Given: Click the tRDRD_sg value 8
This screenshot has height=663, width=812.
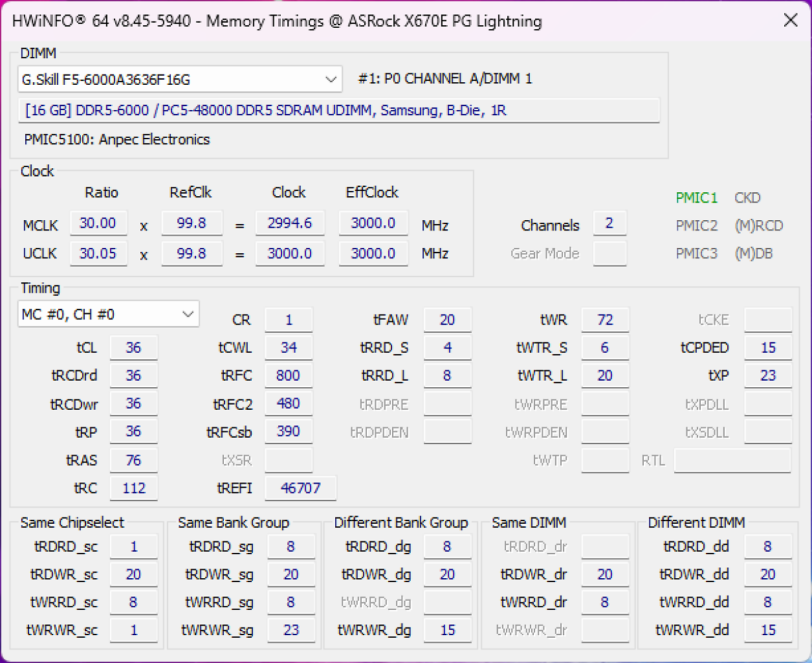Looking at the screenshot, I should [x=291, y=546].
